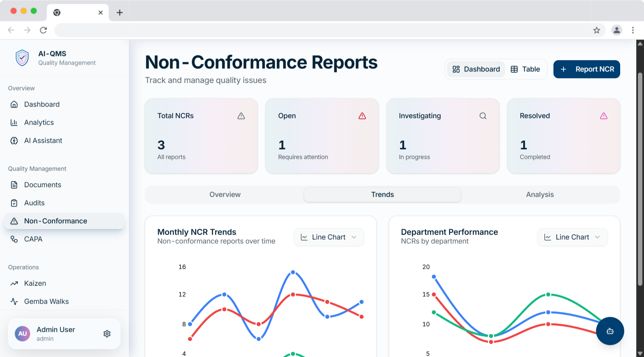Click the AU user avatar

[22, 334]
